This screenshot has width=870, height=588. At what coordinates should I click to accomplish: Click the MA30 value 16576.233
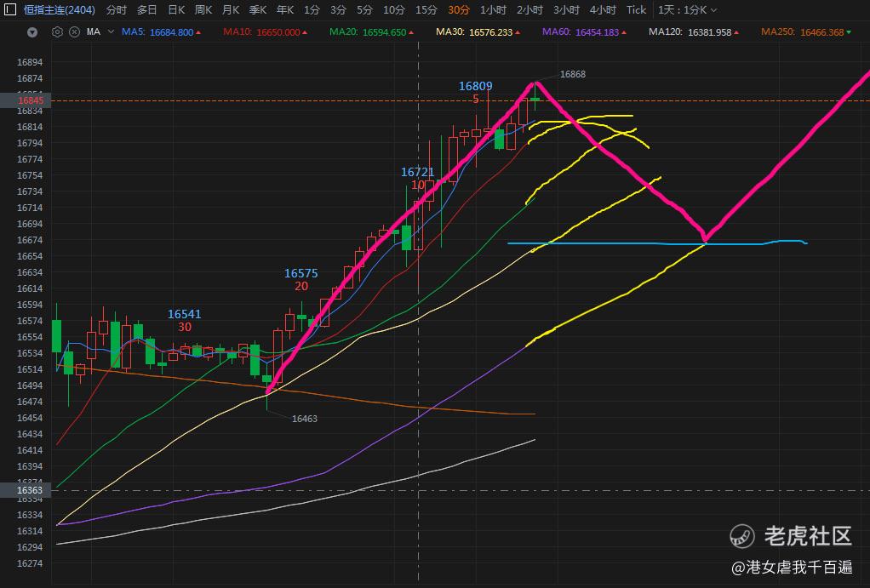tap(491, 32)
